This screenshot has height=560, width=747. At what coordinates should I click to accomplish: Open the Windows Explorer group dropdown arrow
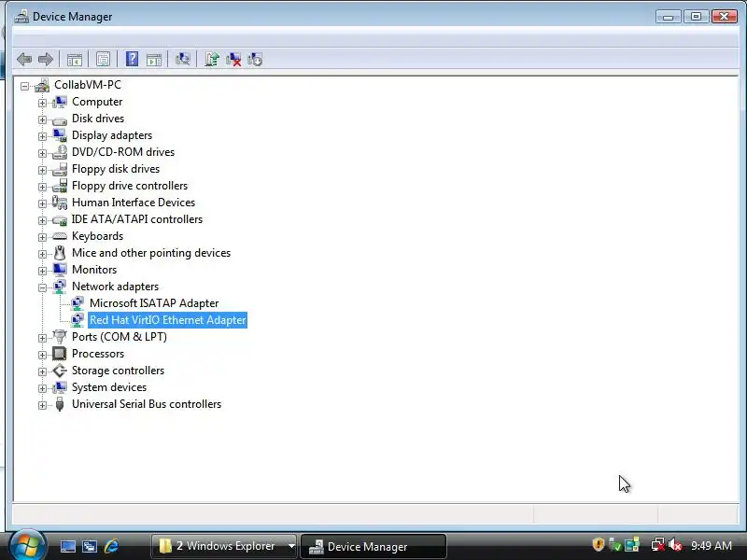[x=291, y=546]
